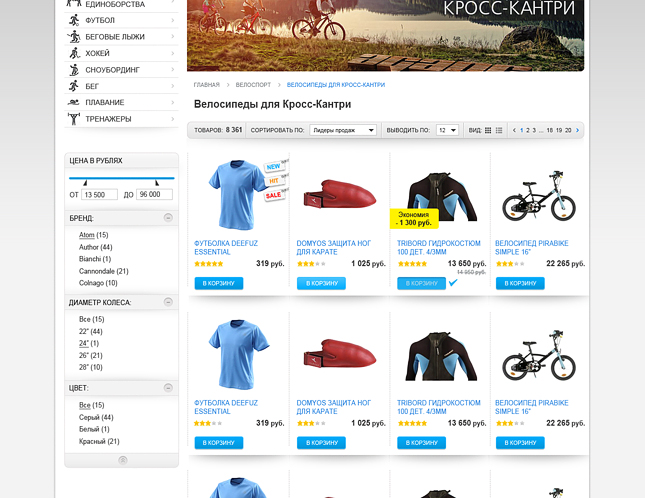
Task: Click the SALE tag on the T-shirt
Action: point(274,195)
